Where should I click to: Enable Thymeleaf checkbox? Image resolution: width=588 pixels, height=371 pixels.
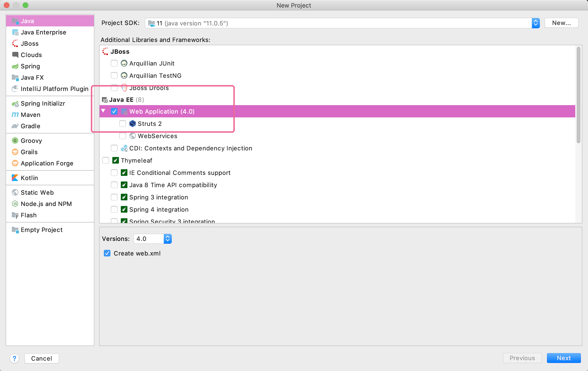pos(106,160)
